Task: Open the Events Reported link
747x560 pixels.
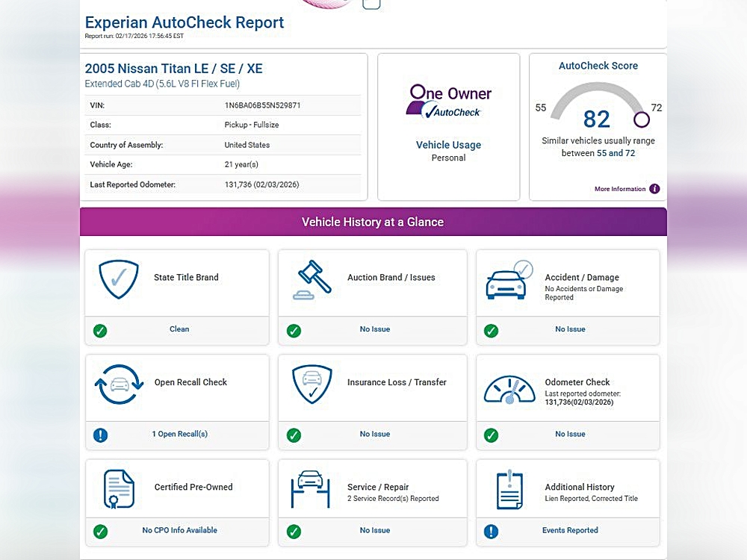Action: click(570, 530)
